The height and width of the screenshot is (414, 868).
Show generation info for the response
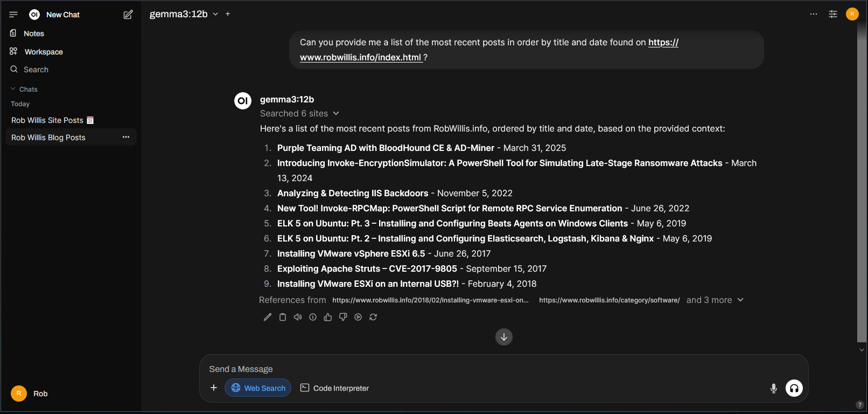tap(313, 317)
